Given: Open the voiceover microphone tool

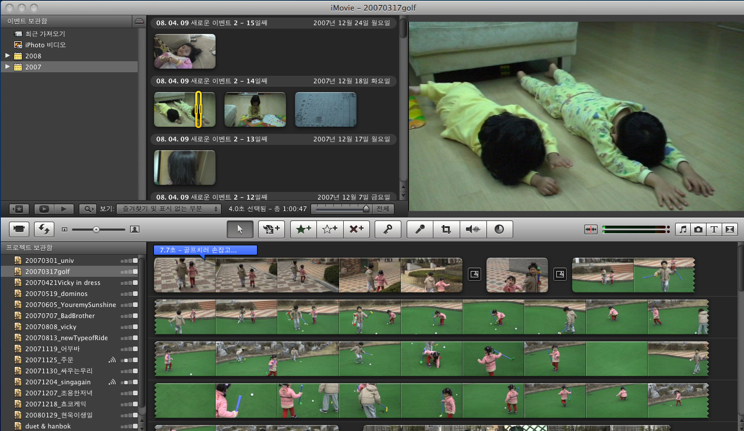Looking at the screenshot, I should coord(420,229).
